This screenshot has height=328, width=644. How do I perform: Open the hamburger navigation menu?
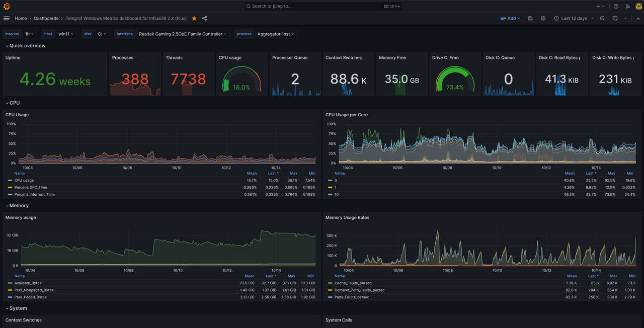pos(7,18)
